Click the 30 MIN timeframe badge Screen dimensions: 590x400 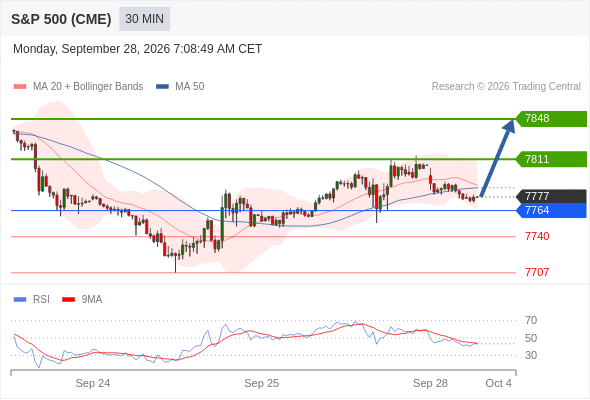pos(144,19)
